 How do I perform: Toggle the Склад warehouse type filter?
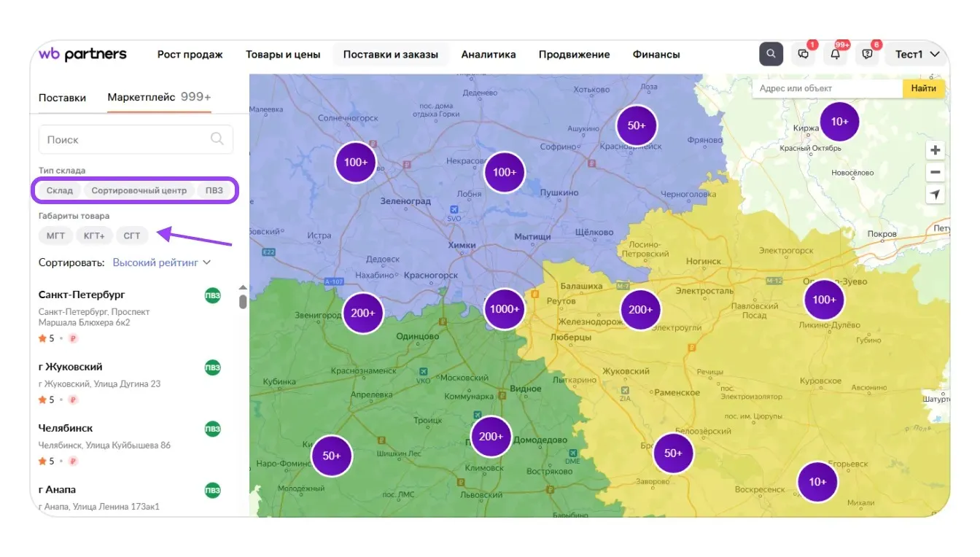[x=60, y=190]
